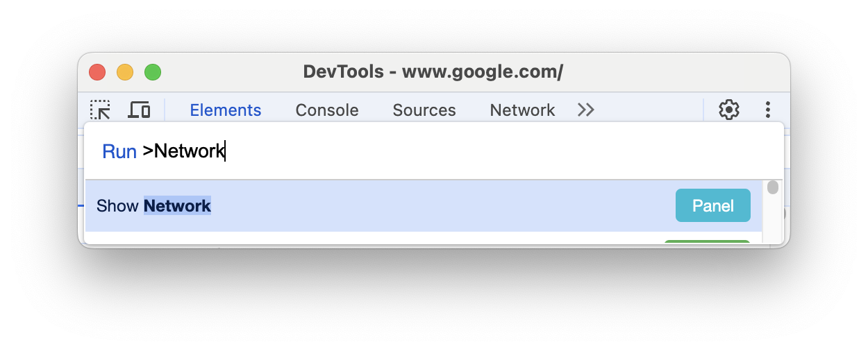Click the Run label in command menu
Image resolution: width=868 pixels, height=351 pixels.
click(119, 152)
